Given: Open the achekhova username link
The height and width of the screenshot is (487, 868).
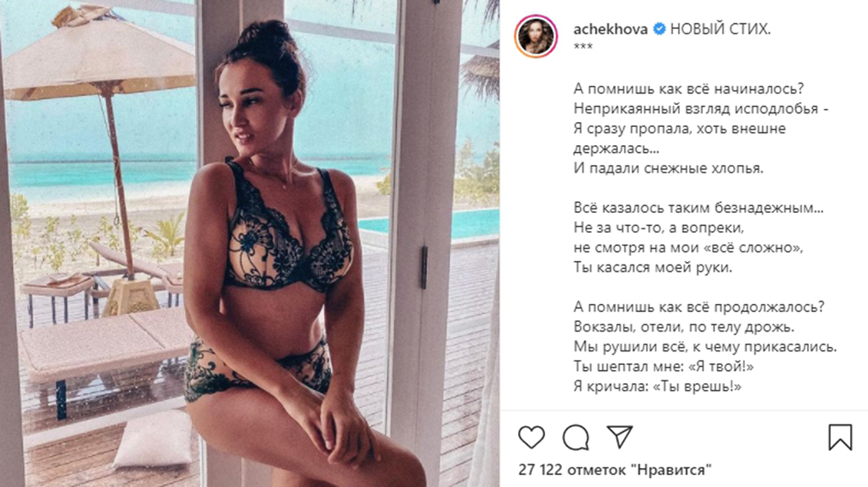Looking at the screenshot, I should [610, 29].
